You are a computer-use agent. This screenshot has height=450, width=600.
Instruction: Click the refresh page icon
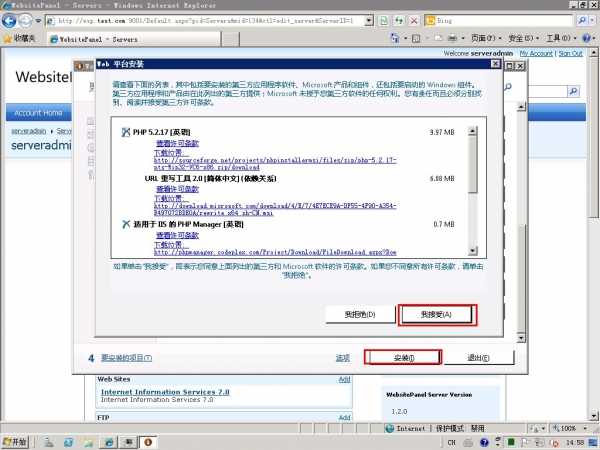click(399, 20)
